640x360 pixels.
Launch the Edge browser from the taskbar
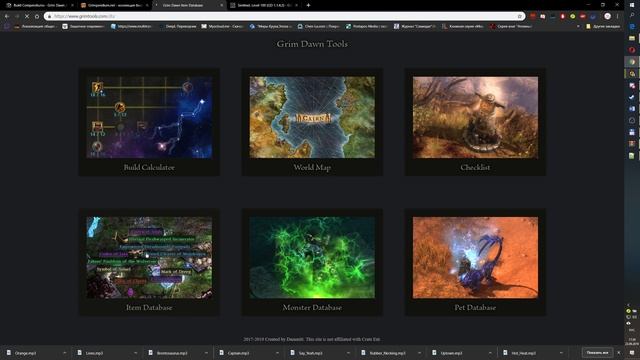point(632,27)
